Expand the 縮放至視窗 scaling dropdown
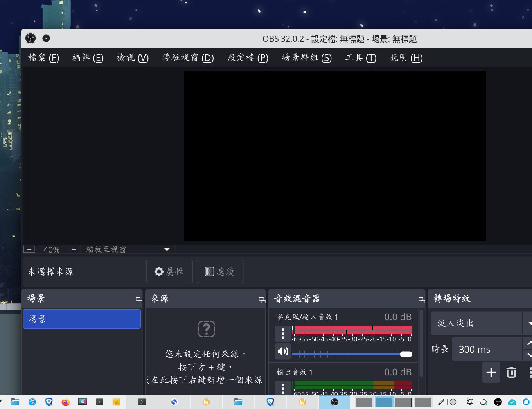Image resolution: width=532 pixels, height=409 pixels. (167, 249)
